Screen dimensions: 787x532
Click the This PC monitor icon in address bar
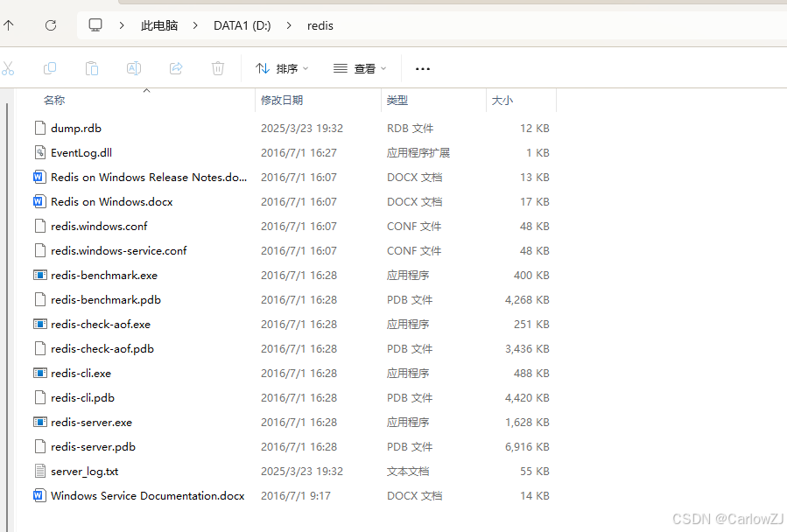95,25
